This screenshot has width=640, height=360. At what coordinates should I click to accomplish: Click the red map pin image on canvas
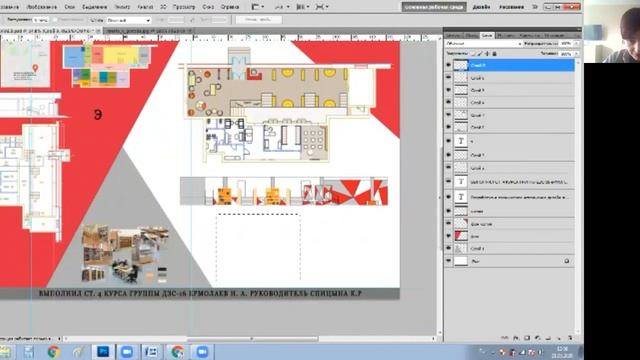coord(36,69)
